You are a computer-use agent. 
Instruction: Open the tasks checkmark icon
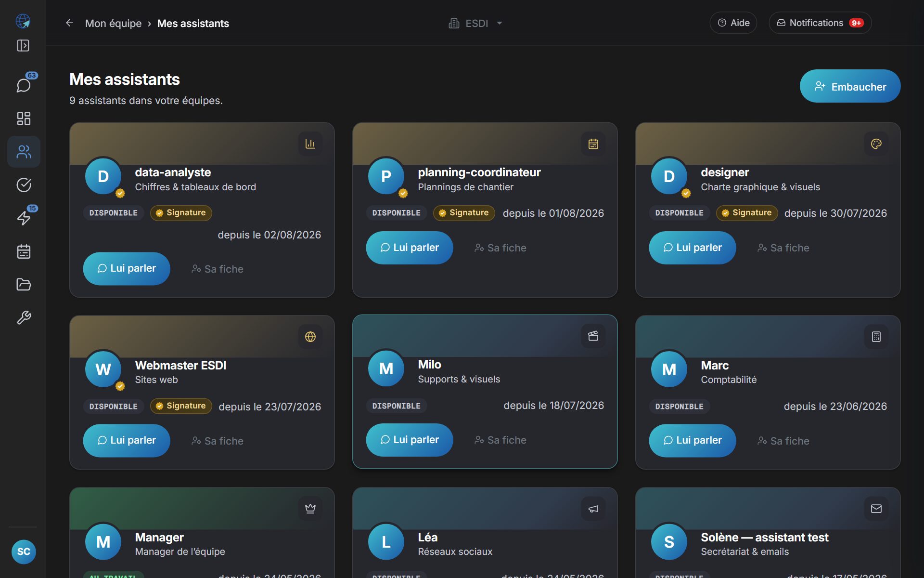point(24,185)
